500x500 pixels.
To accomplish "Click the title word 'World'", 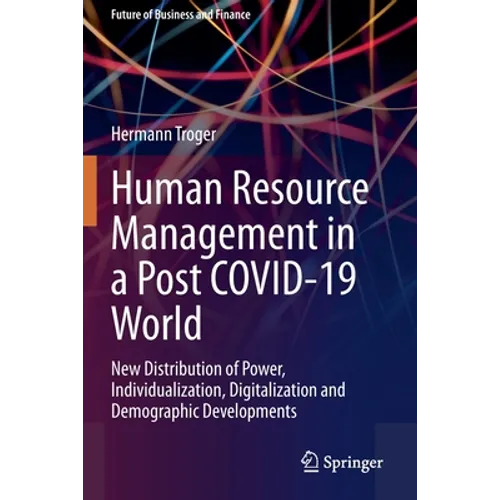I will [x=156, y=322].
